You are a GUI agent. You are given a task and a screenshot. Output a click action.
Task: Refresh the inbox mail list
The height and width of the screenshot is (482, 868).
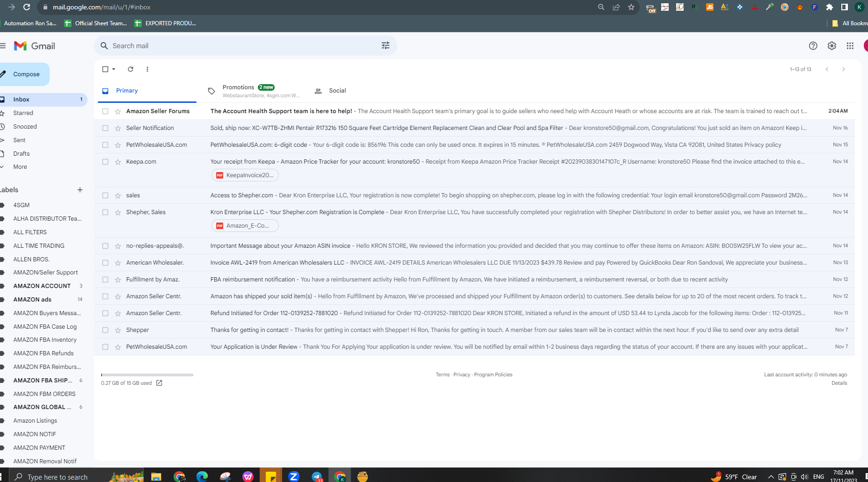pos(131,69)
